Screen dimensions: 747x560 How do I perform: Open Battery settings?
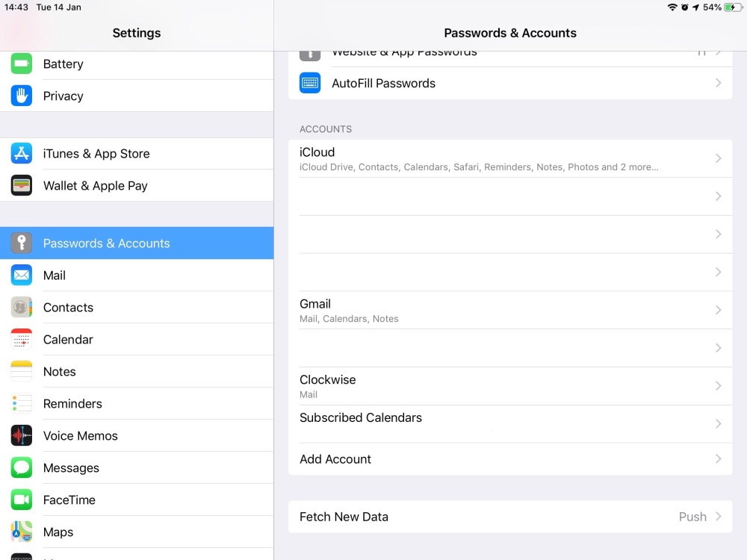click(137, 63)
